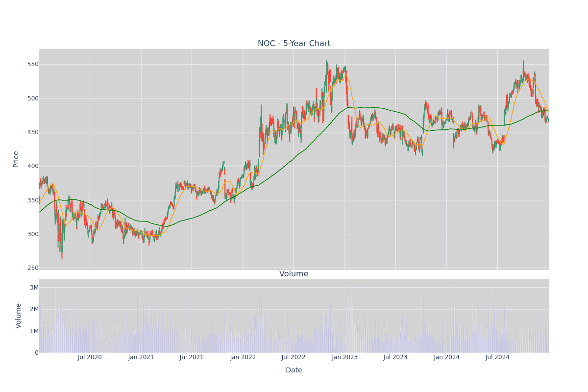588x392 pixels.
Task: Click the Jul 2022 date label
Action: [x=294, y=357]
